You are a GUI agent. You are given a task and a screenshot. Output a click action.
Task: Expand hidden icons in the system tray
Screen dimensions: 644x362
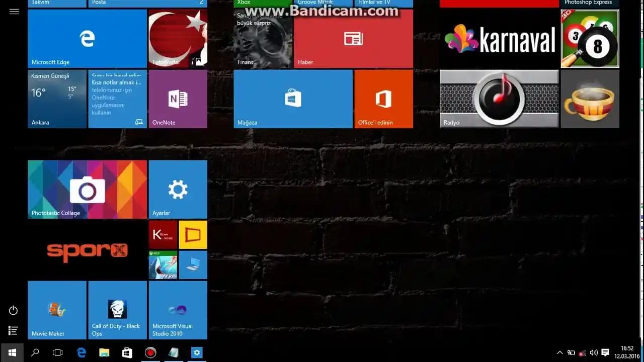pos(559,352)
